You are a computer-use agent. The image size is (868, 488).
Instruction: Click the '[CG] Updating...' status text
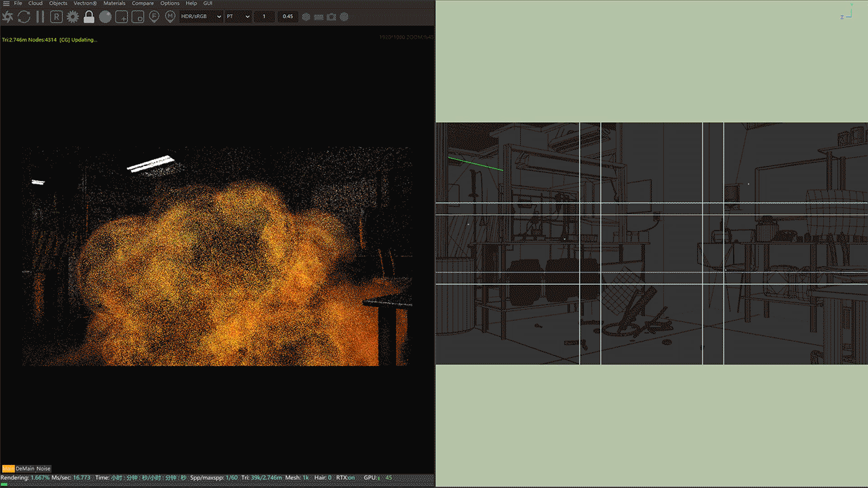pos(79,39)
